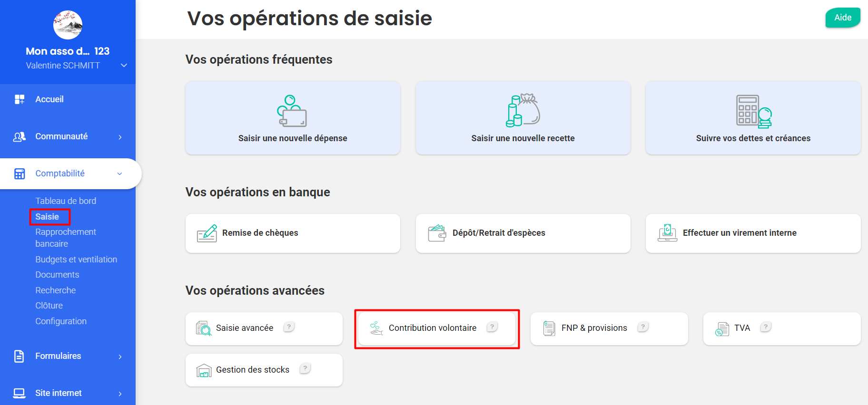Click the wallet icon for new expense
Viewport: 868px width, 405px height.
(292, 111)
